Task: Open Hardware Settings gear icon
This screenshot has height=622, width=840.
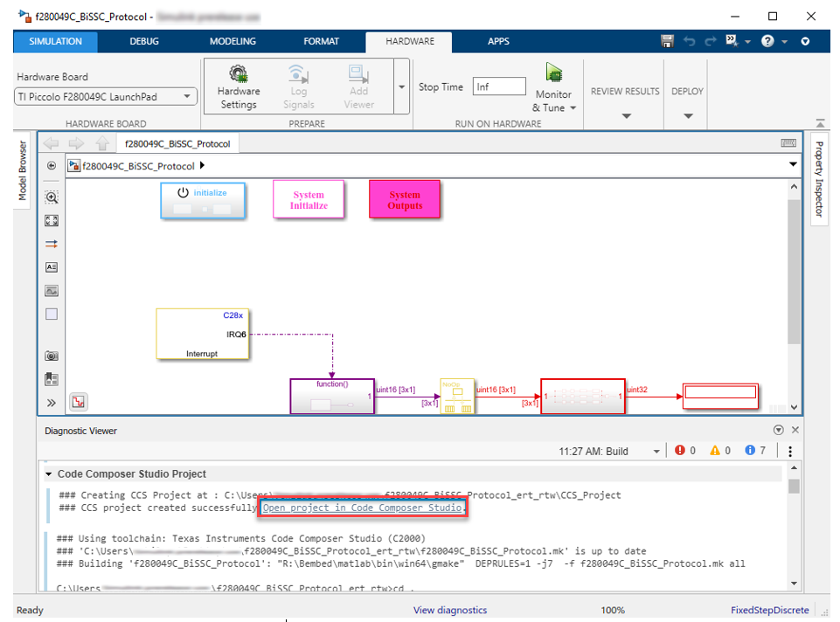Action: point(238,73)
